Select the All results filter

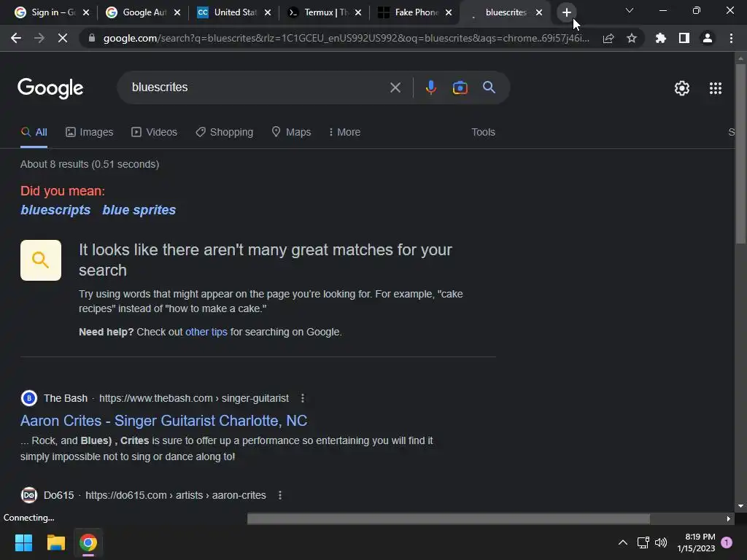(34, 133)
